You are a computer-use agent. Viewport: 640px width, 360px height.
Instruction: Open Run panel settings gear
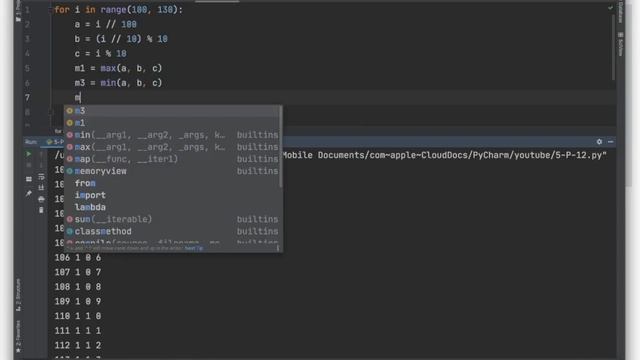click(x=599, y=142)
